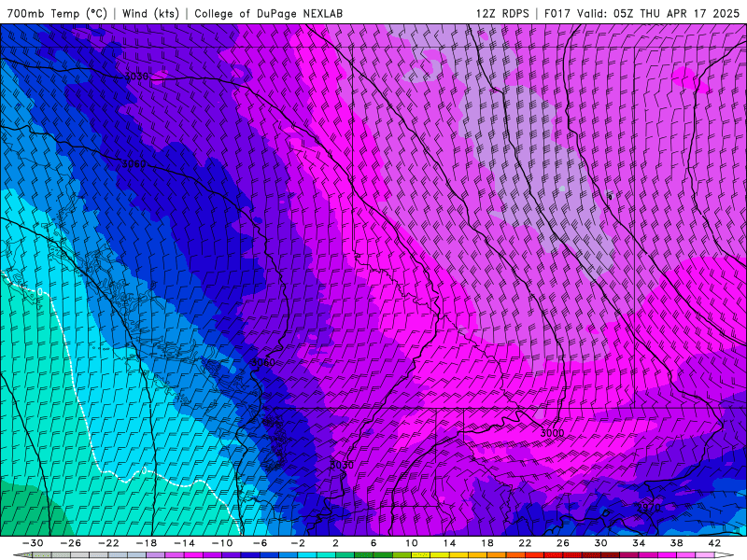
Task: Click the -22 colorbar value
Action: [108, 543]
